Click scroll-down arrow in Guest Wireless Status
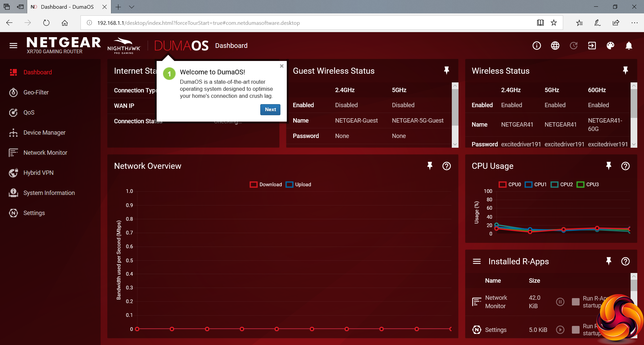 click(x=455, y=144)
